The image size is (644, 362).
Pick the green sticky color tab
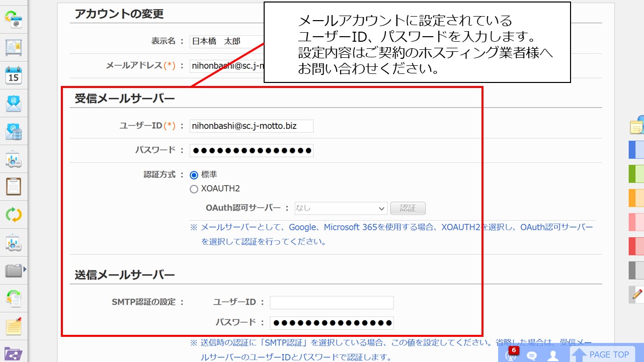point(636,174)
